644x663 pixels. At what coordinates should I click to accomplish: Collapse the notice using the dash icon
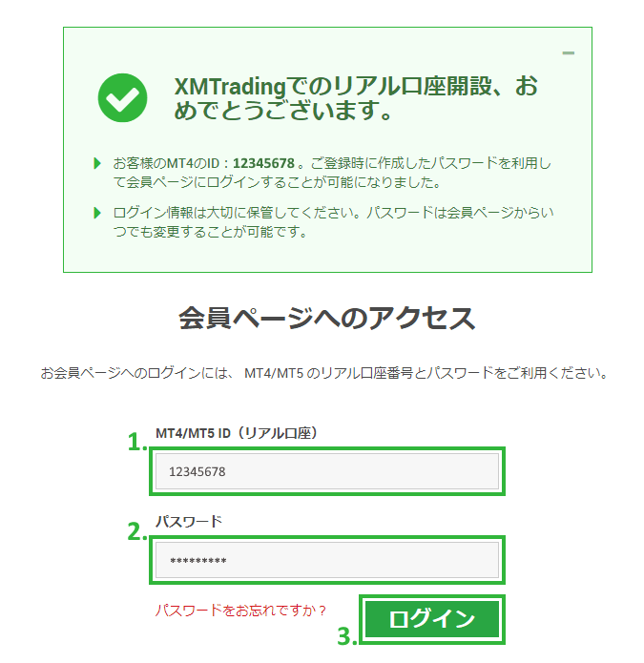568,52
